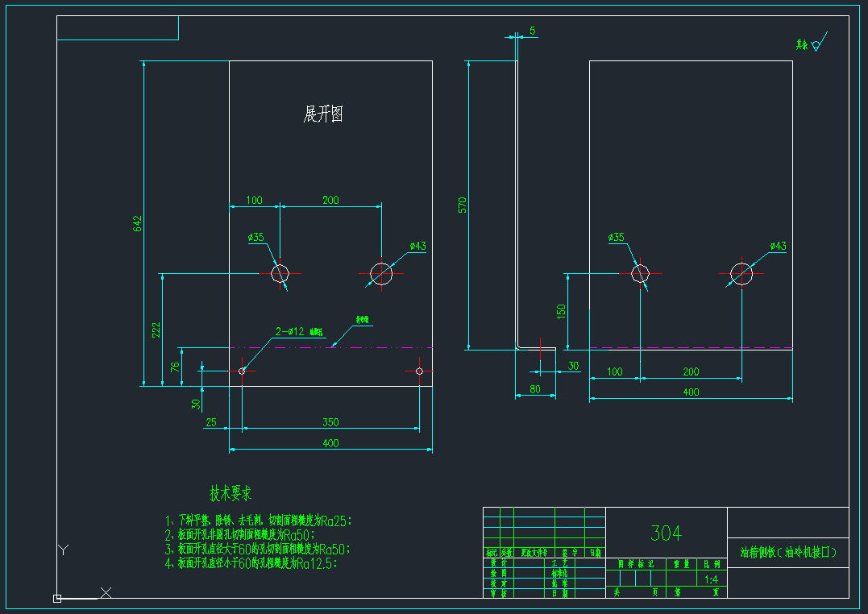
Task: Pick the magenta bend line in 展开图 view
Action: tap(330, 348)
